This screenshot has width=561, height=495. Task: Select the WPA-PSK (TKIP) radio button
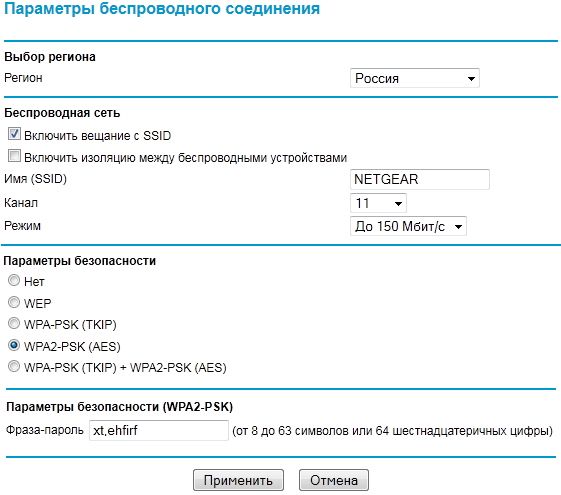(14, 323)
